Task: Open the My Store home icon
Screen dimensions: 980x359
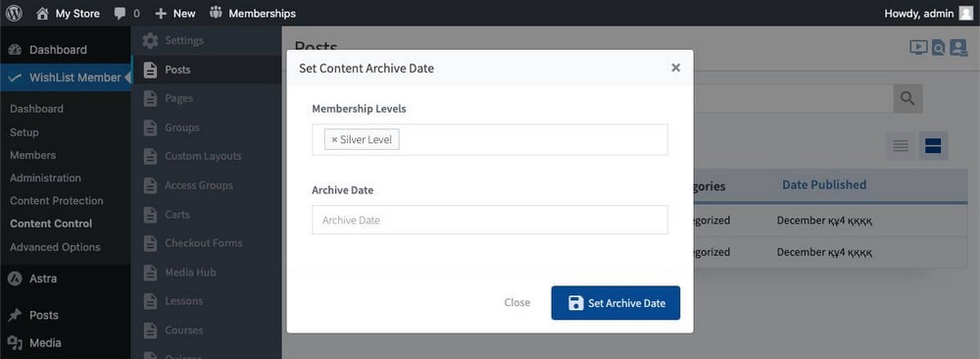Action: pyautogui.click(x=42, y=13)
